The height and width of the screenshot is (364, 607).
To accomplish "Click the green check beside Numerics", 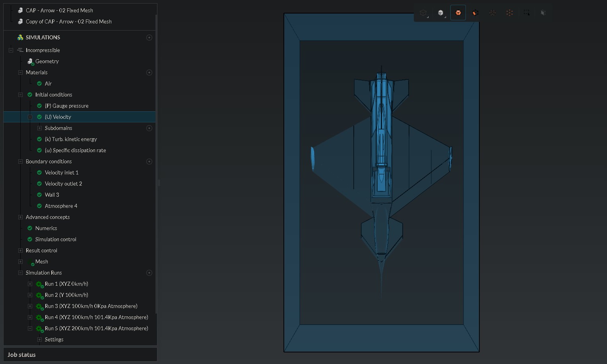I will tap(30, 228).
